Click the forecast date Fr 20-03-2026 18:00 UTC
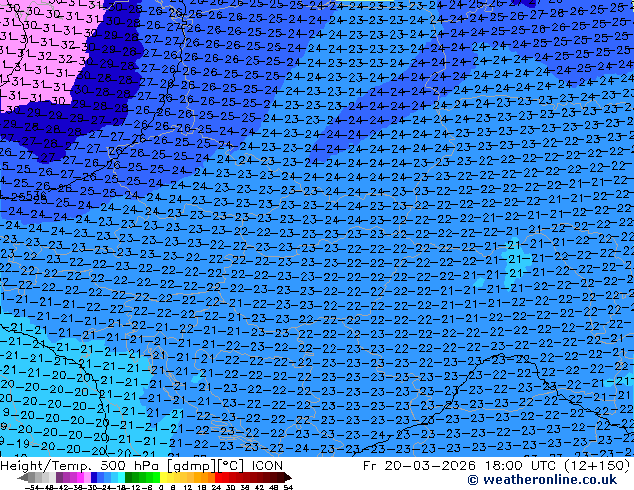634x490 pixels. click(461, 466)
